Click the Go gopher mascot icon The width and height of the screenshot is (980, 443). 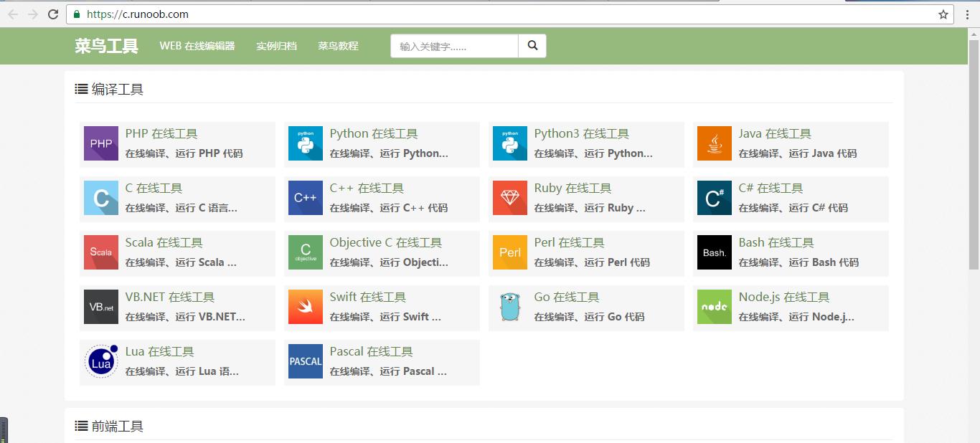point(510,307)
